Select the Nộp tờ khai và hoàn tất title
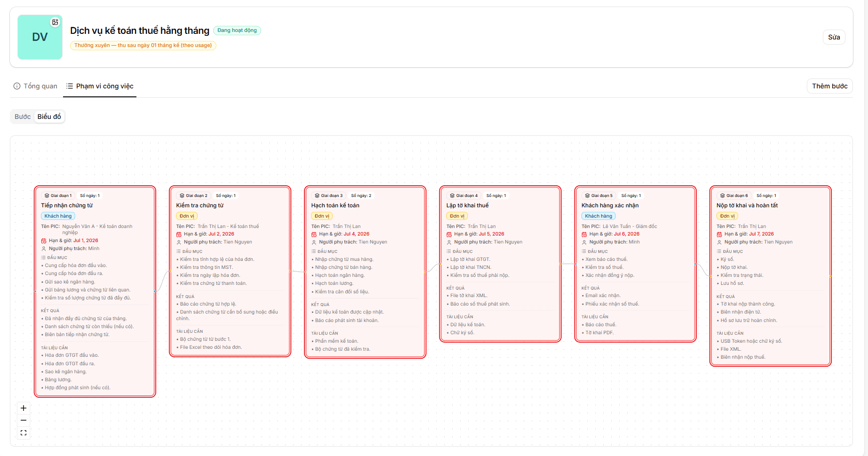868x456 pixels. click(747, 205)
